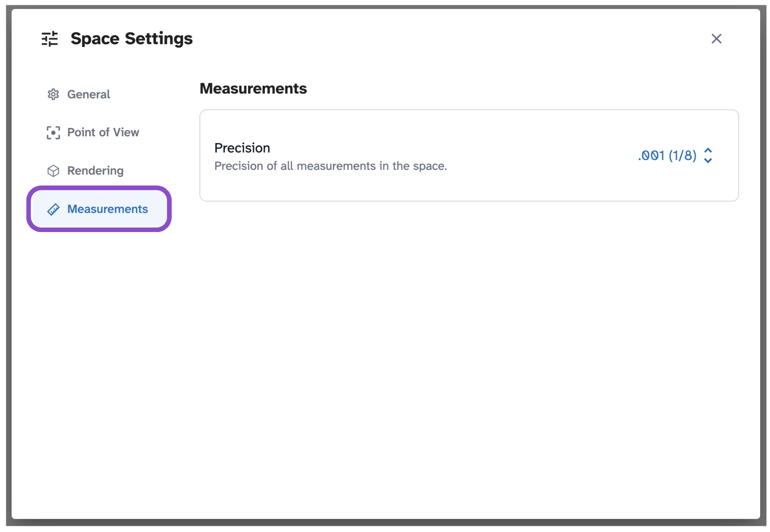Go to the Rendering settings tab

[95, 171]
